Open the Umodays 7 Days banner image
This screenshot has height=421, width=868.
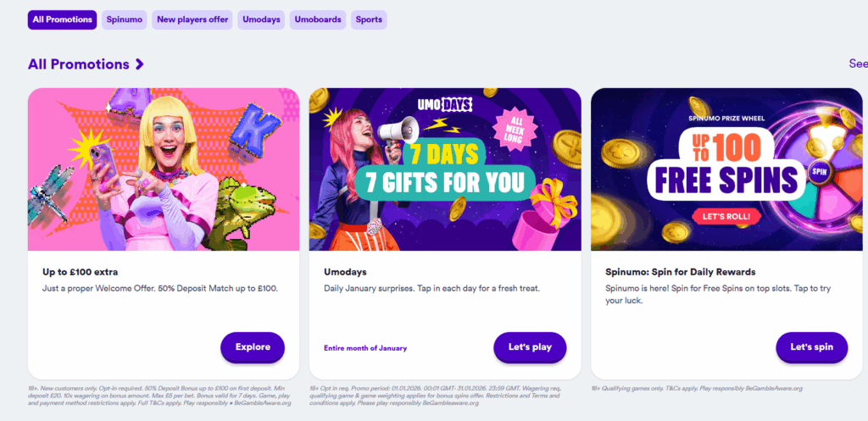click(x=445, y=169)
